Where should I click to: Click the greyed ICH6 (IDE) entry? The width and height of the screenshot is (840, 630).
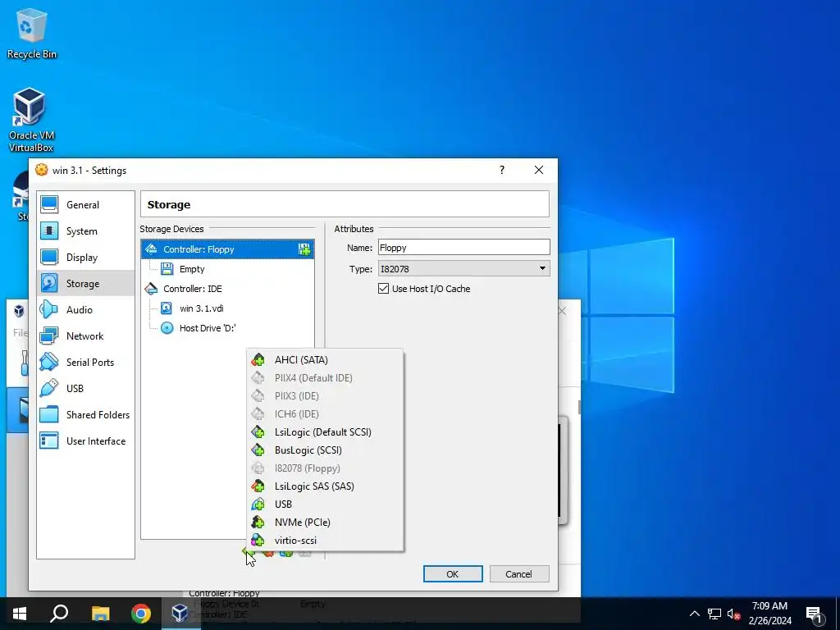[325, 414]
